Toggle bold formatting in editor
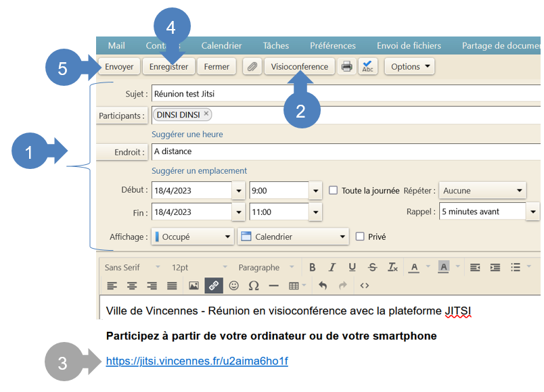 click(312, 268)
